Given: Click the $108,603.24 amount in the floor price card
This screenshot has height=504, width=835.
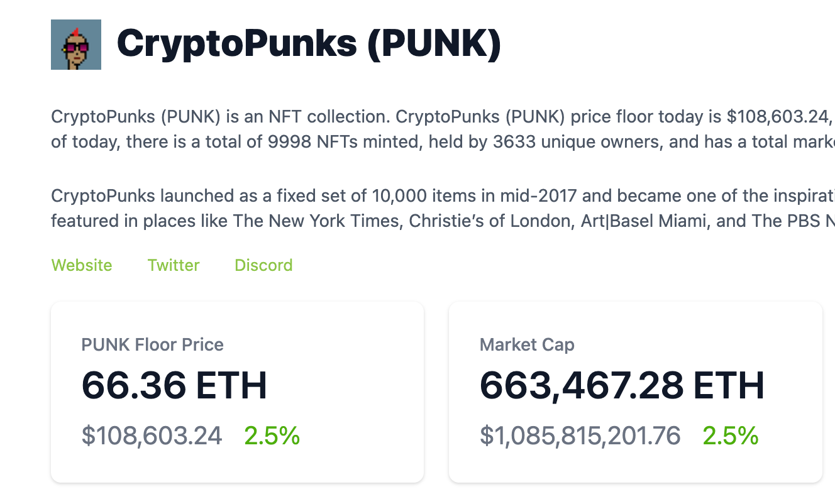Looking at the screenshot, I should [152, 436].
